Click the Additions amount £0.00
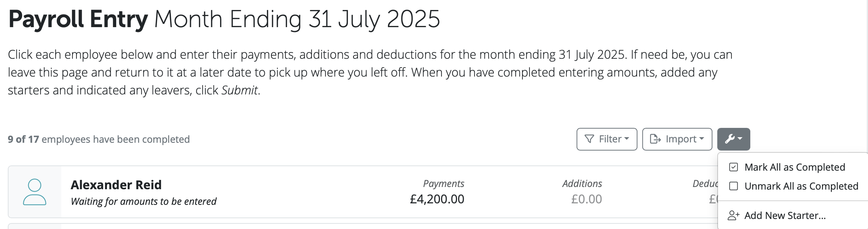 [587, 199]
